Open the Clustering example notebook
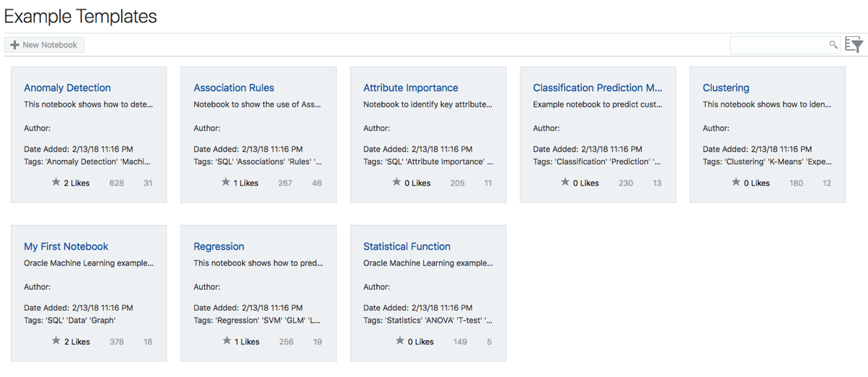This screenshot has height=377, width=868. pyautogui.click(x=726, y=88)
